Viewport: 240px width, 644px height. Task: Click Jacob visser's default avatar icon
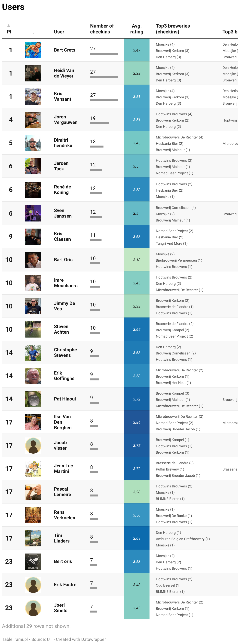point(33,445)
